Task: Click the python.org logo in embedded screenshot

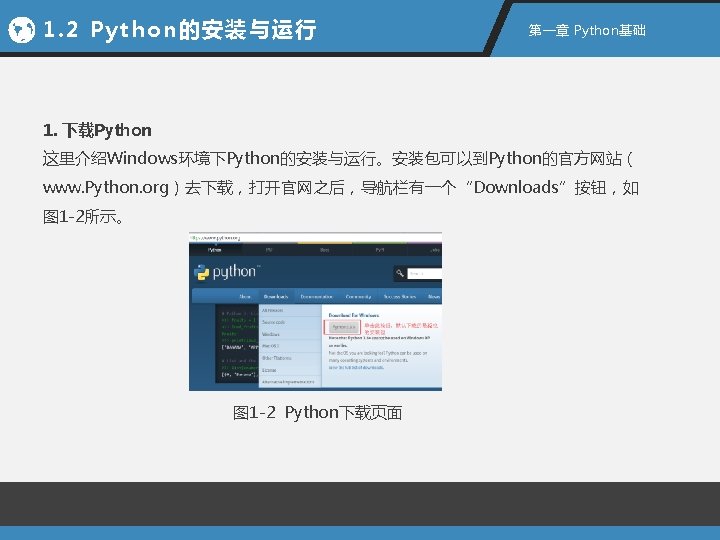Action: pyautogui.click(x=227, y=272)
